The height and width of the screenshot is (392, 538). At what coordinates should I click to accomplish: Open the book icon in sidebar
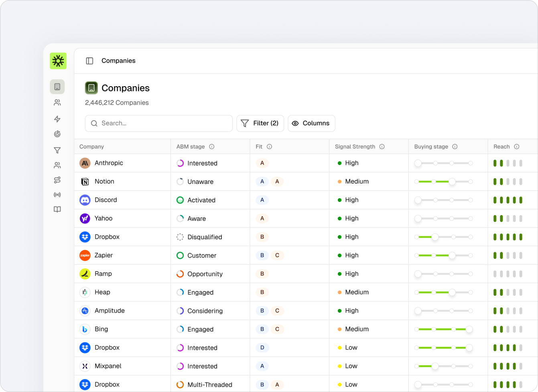click(x=57, y=209)
